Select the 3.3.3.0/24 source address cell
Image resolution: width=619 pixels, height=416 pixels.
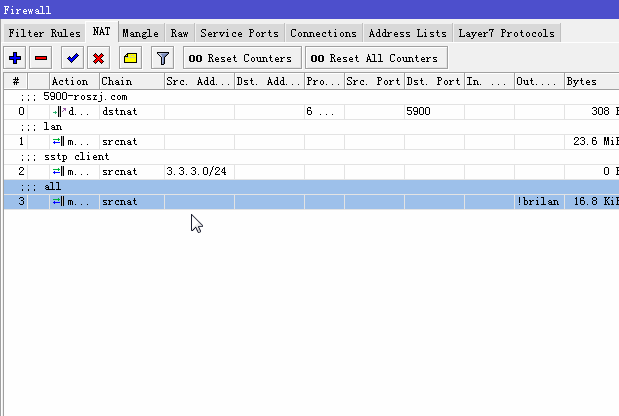click(x=197, y=172)
